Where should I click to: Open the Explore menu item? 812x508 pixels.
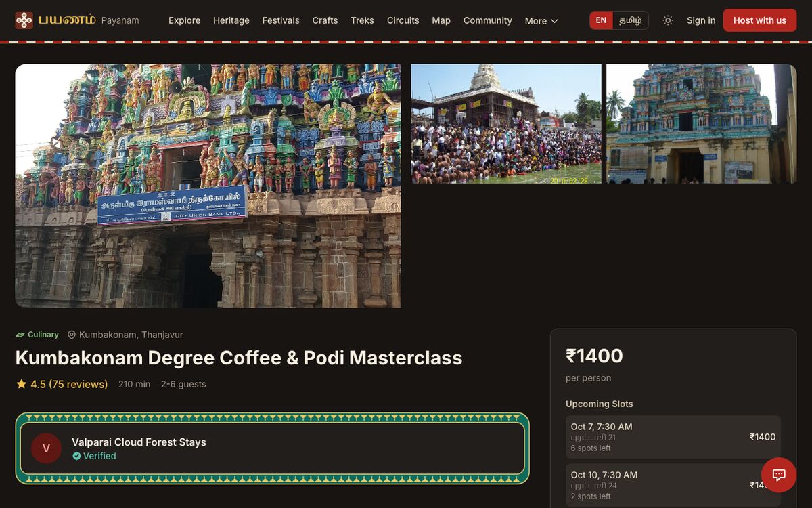pos(185,20)
